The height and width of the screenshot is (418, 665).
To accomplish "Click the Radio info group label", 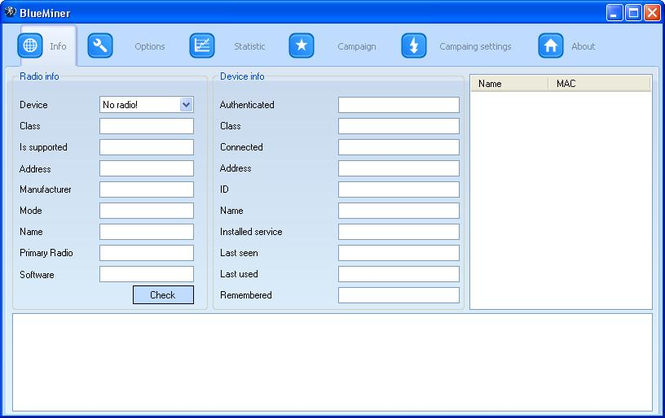I will coord(39,76).
